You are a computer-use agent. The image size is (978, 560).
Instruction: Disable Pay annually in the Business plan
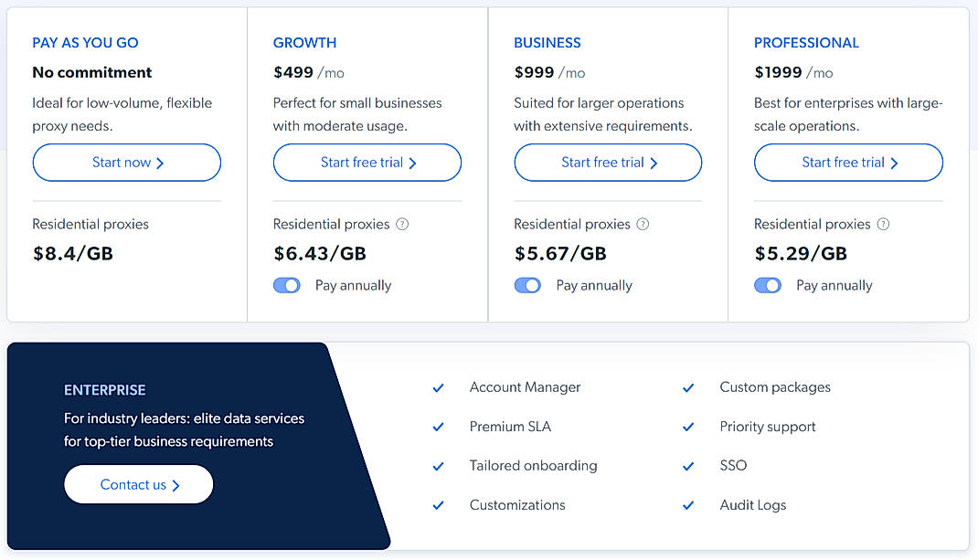click(x=527, y=285)
